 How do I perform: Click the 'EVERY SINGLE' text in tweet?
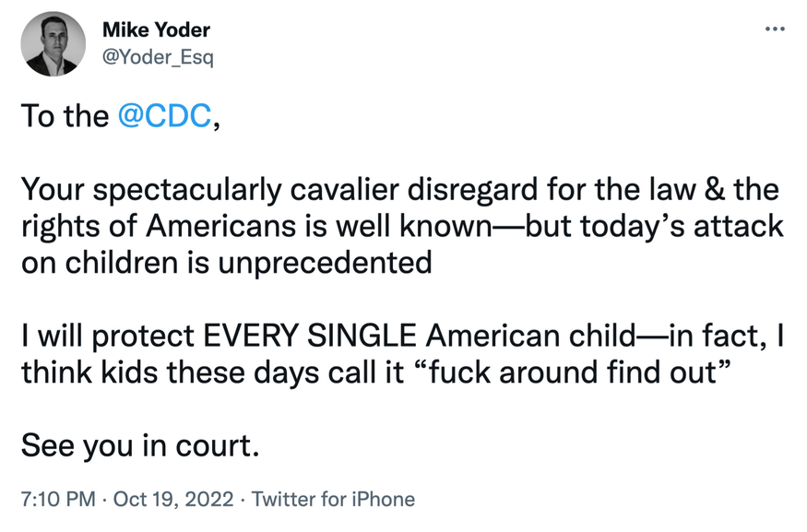click(310, 336)
